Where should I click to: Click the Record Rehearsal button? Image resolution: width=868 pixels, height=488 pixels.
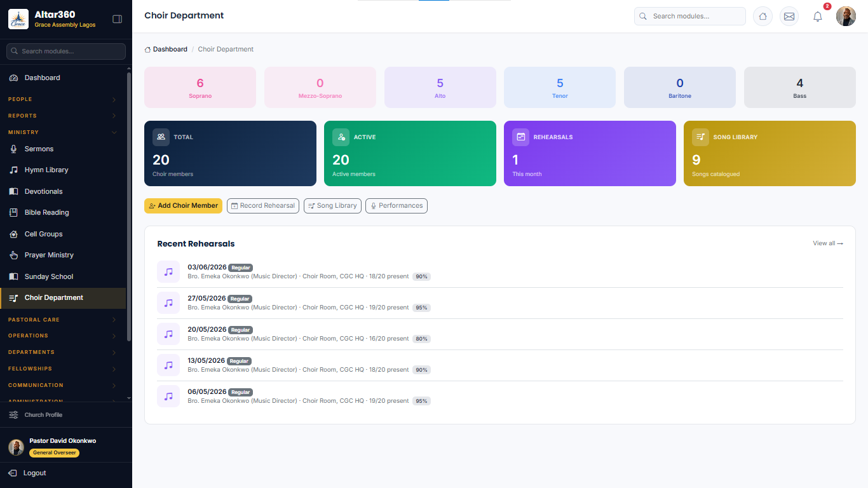(x=263, y=206)
